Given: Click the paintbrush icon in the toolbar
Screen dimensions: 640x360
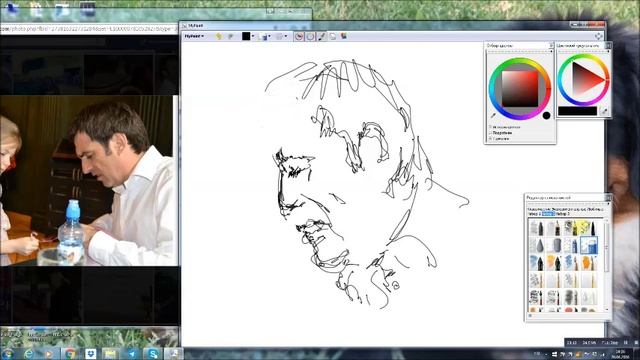Looking at the screenshot, I should coord(322,37).
